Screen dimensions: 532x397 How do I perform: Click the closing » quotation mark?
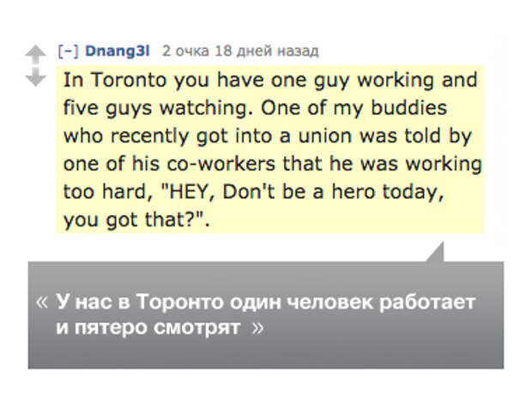click(257, 328)
